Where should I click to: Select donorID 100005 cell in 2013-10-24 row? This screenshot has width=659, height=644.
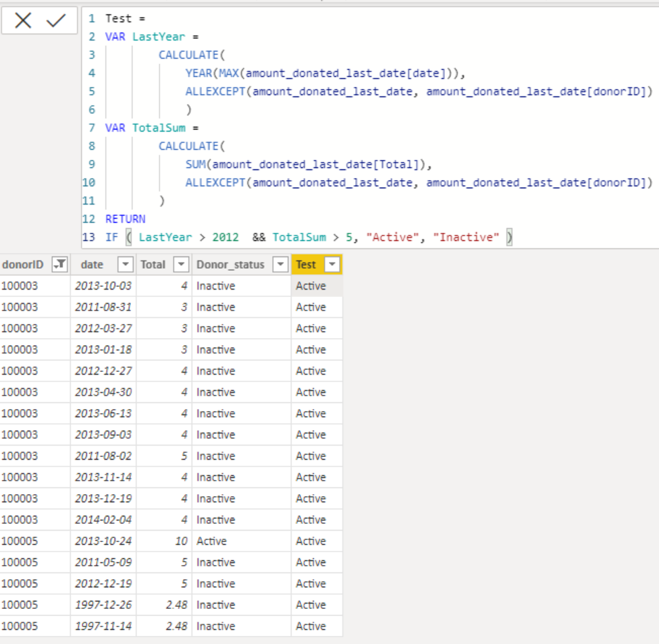(35, 541)
